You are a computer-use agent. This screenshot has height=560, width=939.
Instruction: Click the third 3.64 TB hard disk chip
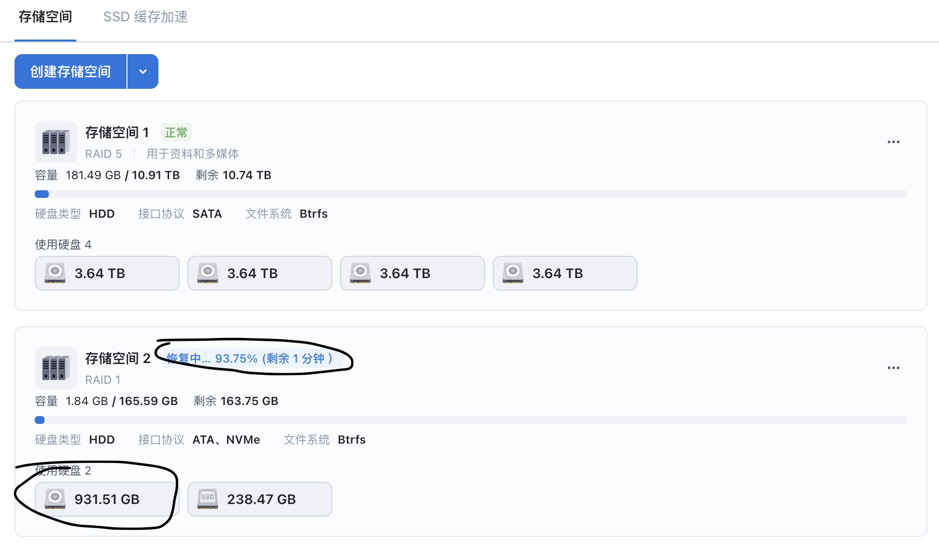pos(412,273)
